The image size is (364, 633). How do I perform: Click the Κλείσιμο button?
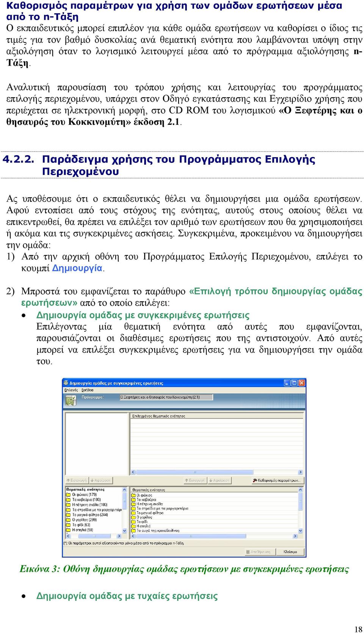(290, 552)
